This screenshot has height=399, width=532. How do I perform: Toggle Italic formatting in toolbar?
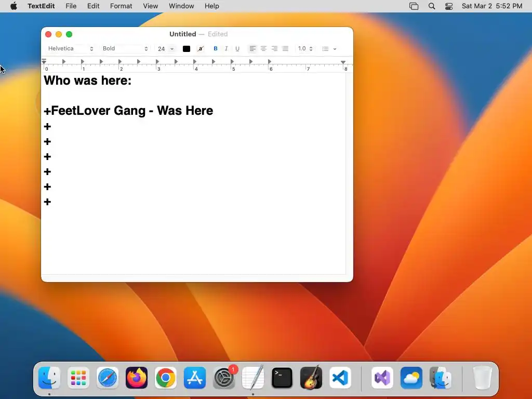click(227, 48)
